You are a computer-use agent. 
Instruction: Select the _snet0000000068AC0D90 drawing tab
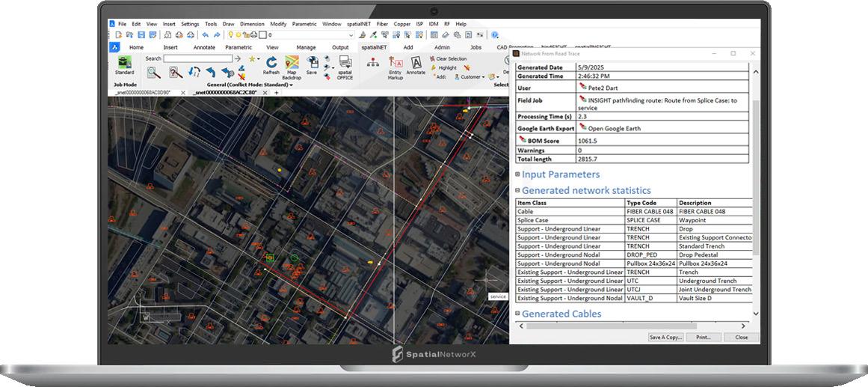[x=144, y=93]
